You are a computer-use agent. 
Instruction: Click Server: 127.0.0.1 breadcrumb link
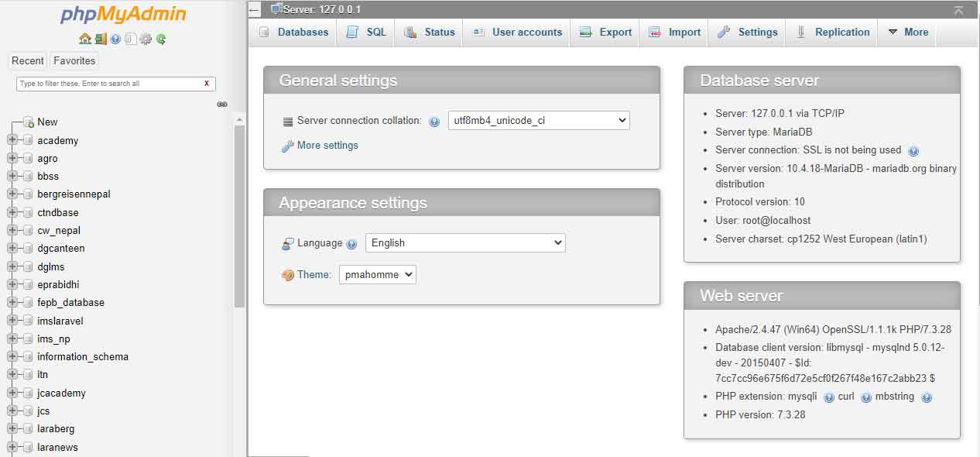pos(322,10)
